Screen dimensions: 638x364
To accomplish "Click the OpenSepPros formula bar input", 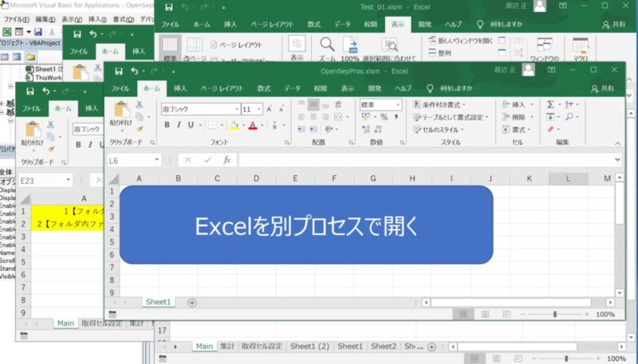I will point(426,160).
